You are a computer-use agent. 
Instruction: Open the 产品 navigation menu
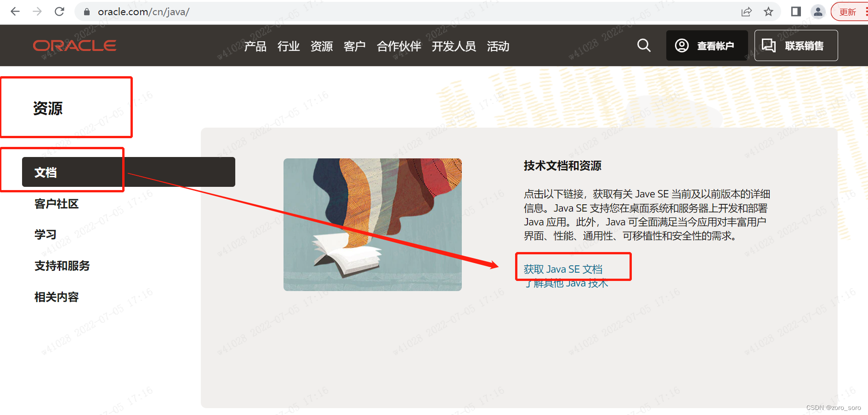coord(255,46)
